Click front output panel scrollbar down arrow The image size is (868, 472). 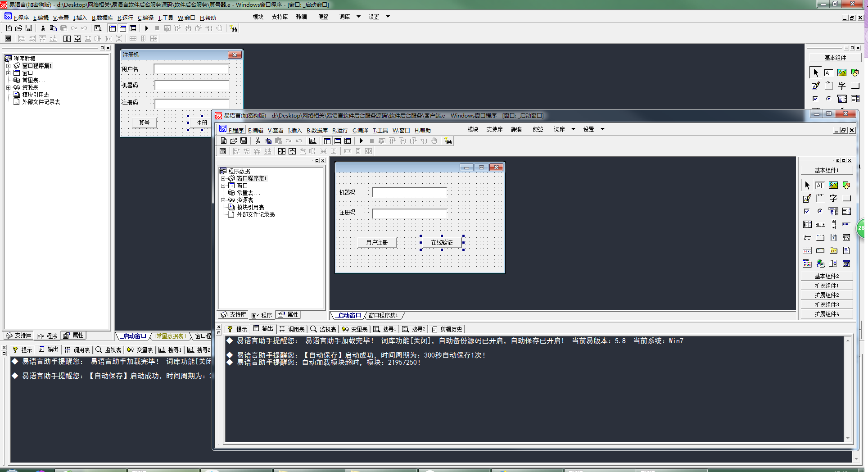click(848, 438)
